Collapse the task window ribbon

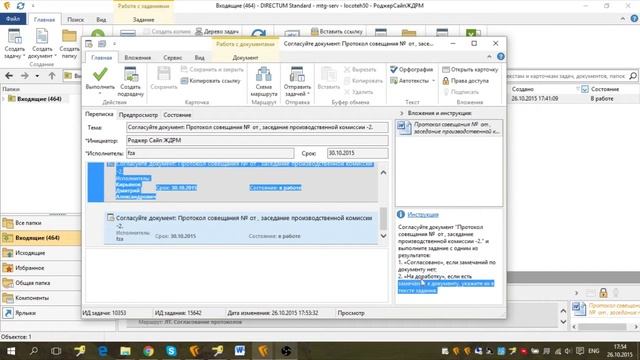(x=489, y=57)
